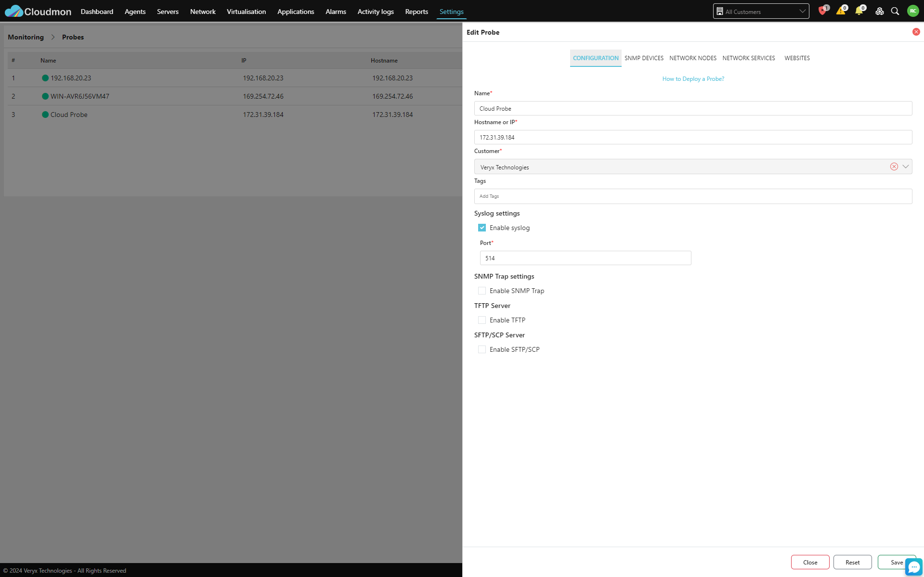Focus the Hostname or IP field
The height and width of the screenshot is (577, 924).
tap(693, 137)
